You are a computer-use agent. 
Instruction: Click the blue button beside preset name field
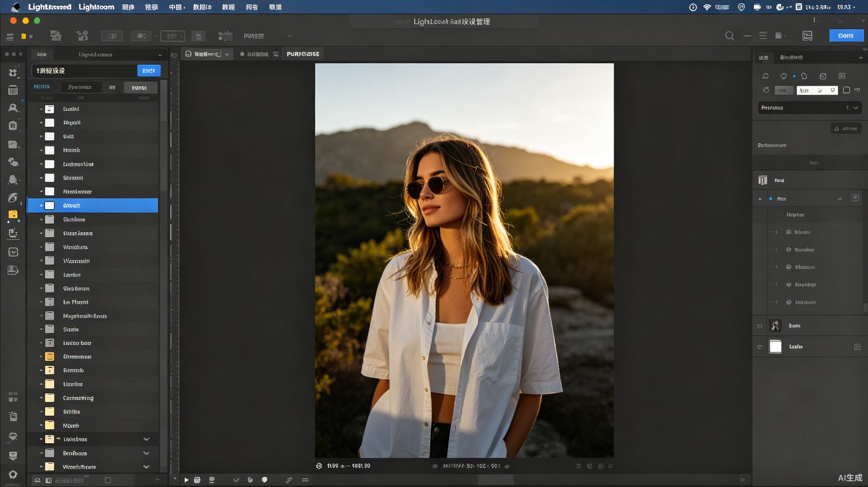[x=148, y=70]
